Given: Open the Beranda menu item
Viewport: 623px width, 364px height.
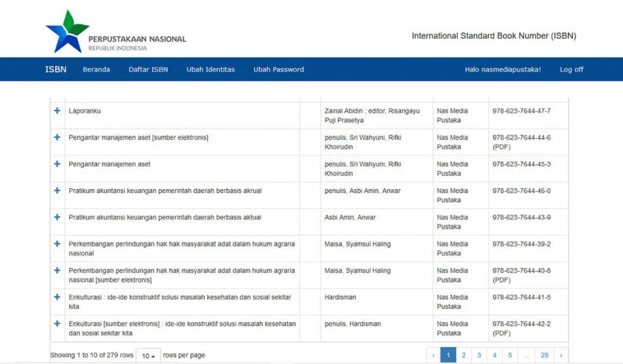Looking at the screenshot, I should (96, 69).
